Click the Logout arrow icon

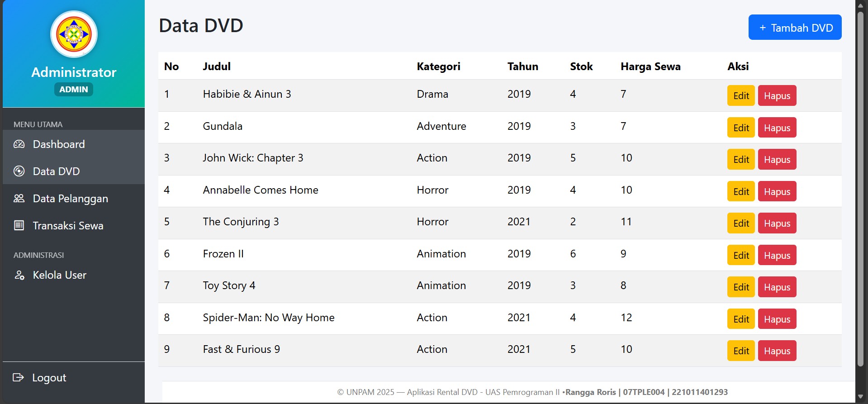(x=18, y=377)
